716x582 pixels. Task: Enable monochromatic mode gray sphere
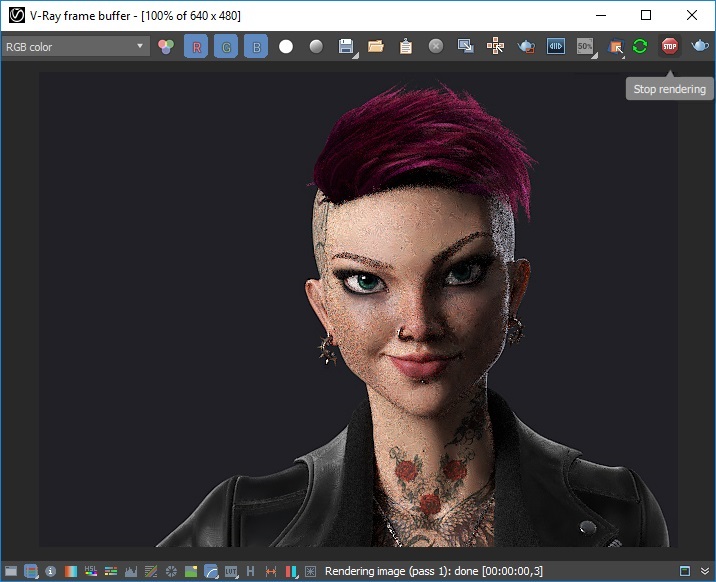(x=316, y=46)
